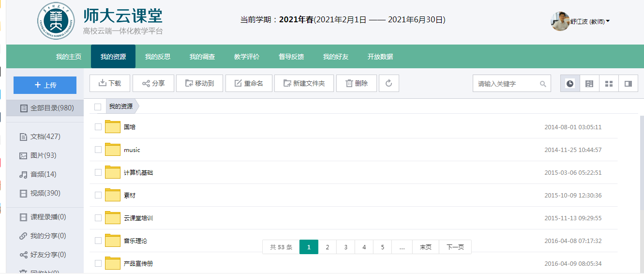Select the 素材 folder checkbox
The height and width of the screenshot is (274, 644).
pyautogui.click(x=98, y=195)
